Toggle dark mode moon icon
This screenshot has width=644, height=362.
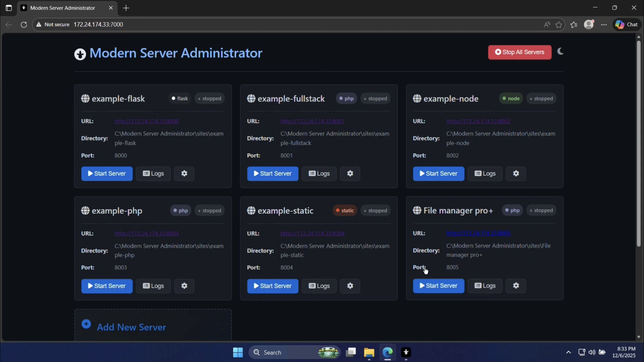point(560,52)
